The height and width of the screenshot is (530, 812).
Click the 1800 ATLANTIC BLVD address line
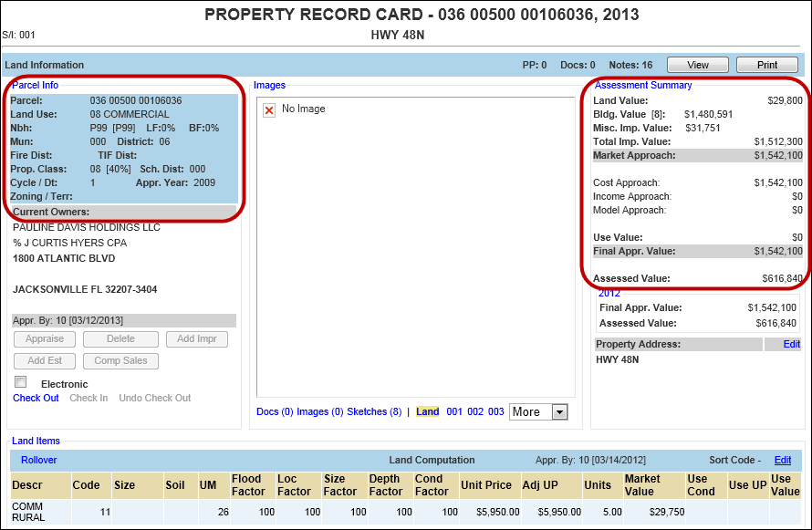click(64, 258)
